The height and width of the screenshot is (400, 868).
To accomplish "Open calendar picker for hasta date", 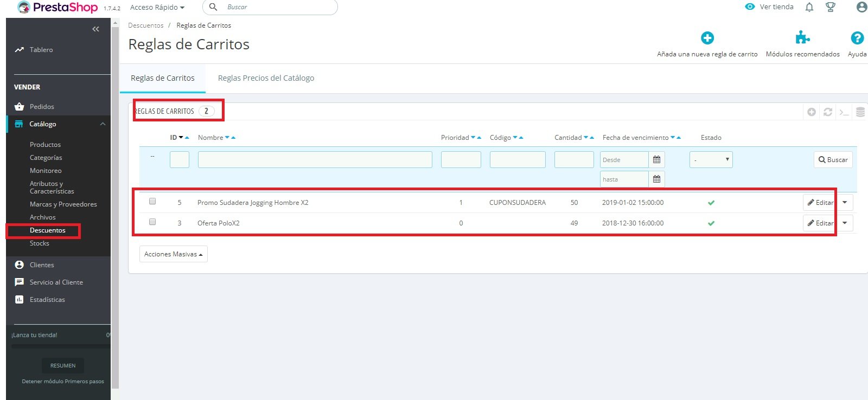I will 656,179.
